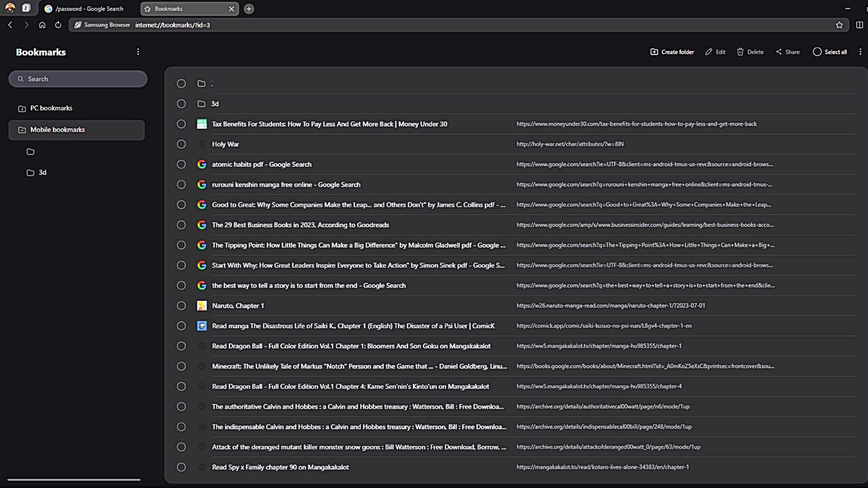Click Google favicon beside The Tipping Point
The height and width of the screenshot is (488, 868).
[x=201, y=245]
